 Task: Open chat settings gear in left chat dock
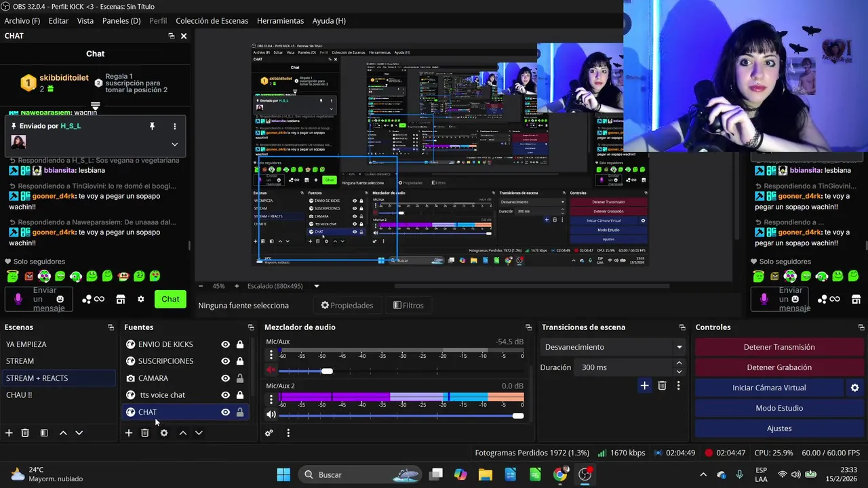141,299
